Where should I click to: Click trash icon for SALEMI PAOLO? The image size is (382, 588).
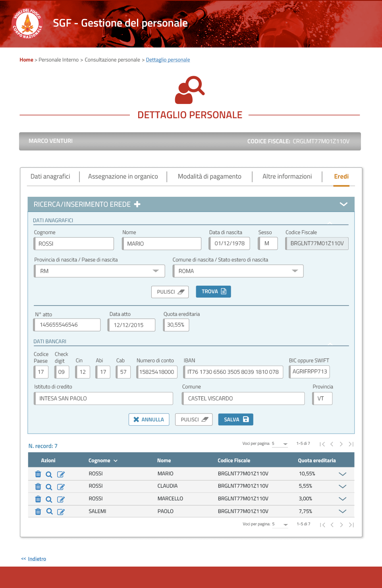(38, 511)
